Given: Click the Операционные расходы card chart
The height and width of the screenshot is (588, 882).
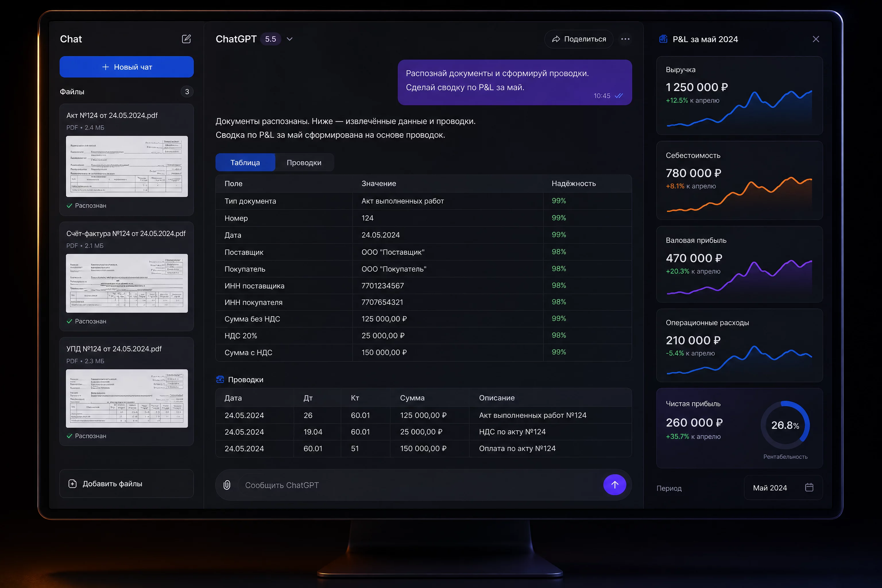Looking at the screenshot, I should (740, 360).
